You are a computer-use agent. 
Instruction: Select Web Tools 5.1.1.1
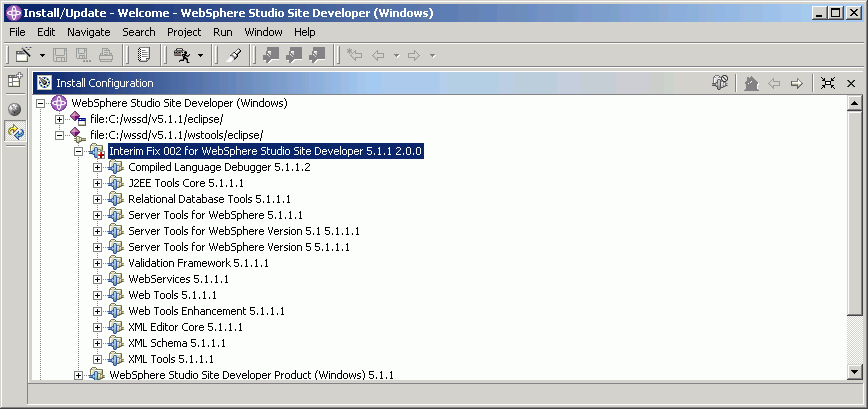pyautogui.click(x=173, y=295)
